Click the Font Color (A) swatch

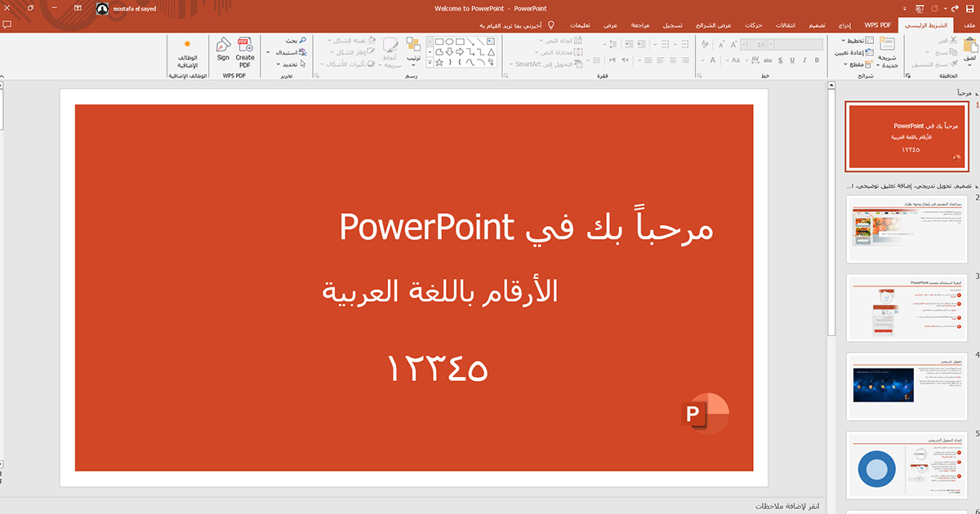pos(712,60)
